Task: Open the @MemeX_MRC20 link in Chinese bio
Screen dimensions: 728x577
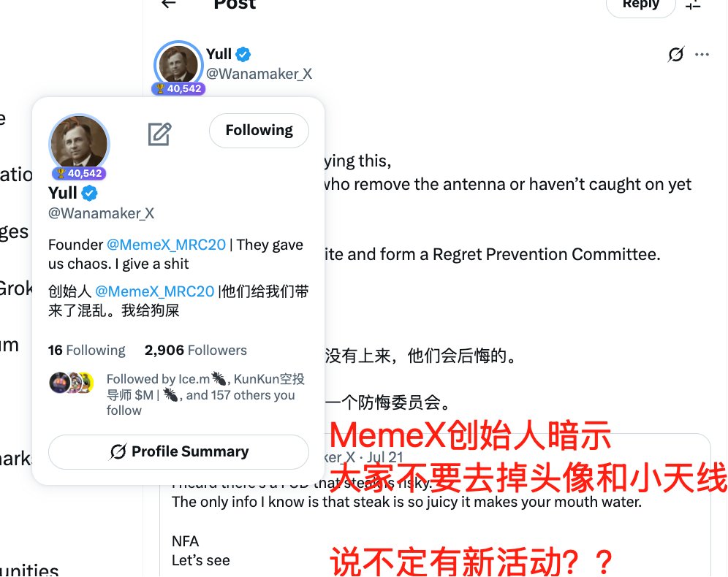Action: (155, 291)
